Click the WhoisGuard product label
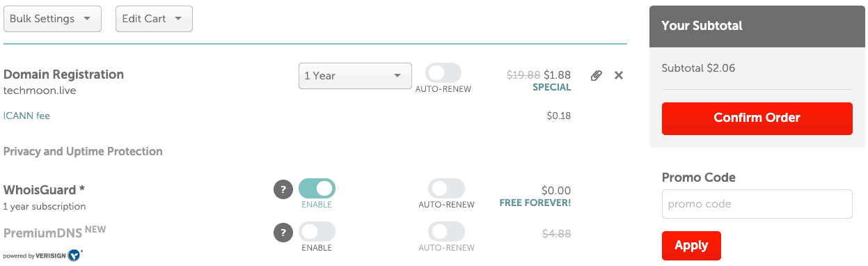868x266 pixels. pos(44,189)
